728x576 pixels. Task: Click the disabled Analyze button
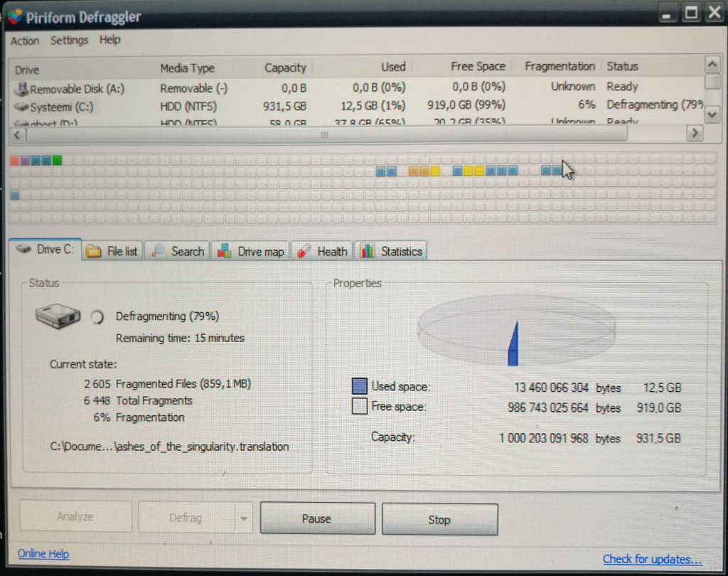(x=75, y=516)
